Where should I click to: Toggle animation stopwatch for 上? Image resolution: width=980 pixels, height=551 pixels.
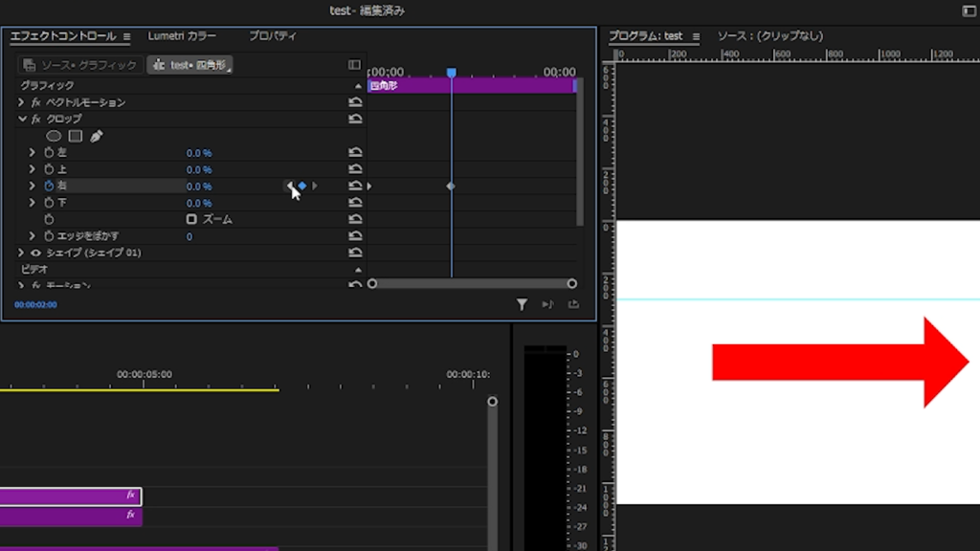pos(49,169)
